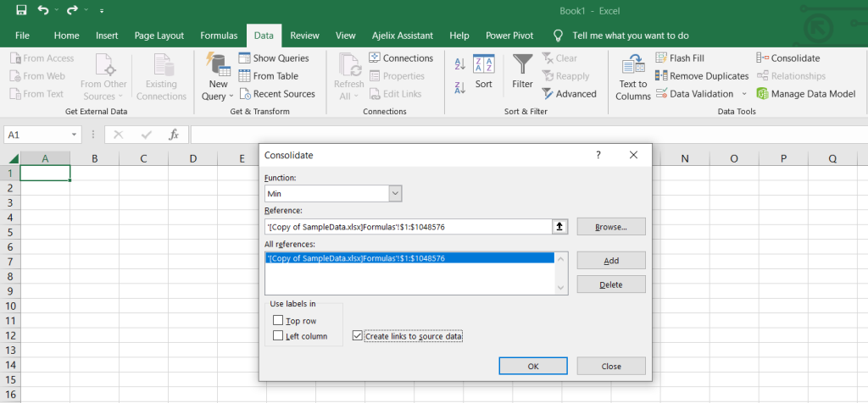This screenshot has width=868, height=403.
Task: Open workbook Connections
Action: point(401,58)
